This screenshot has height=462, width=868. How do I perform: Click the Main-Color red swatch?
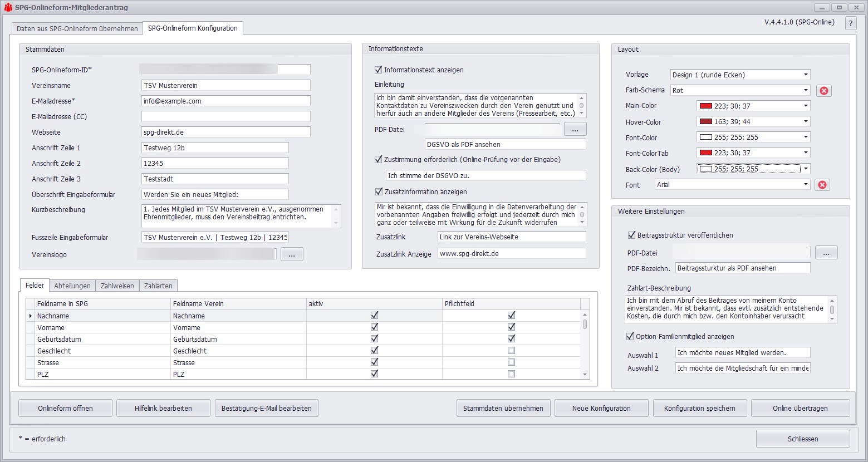pos(705,106)
